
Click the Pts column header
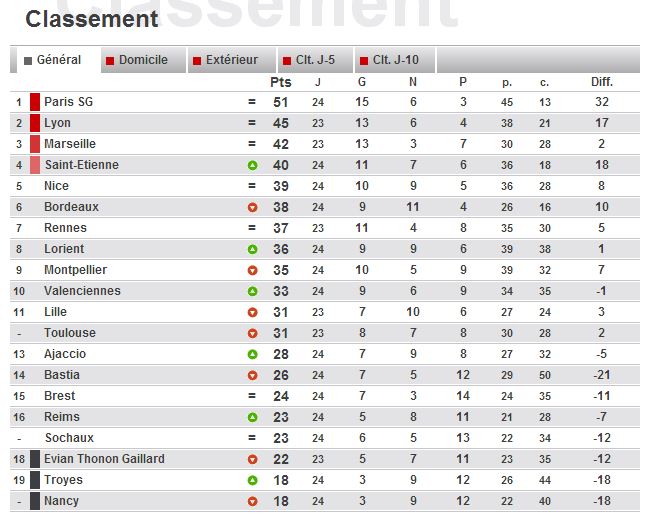click(x=281, y=82)
